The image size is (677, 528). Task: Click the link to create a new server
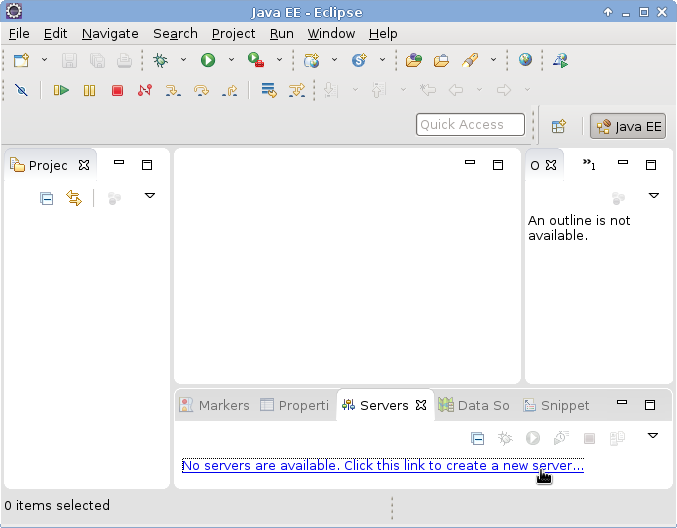pyautogui.click(x=383, y=466)
